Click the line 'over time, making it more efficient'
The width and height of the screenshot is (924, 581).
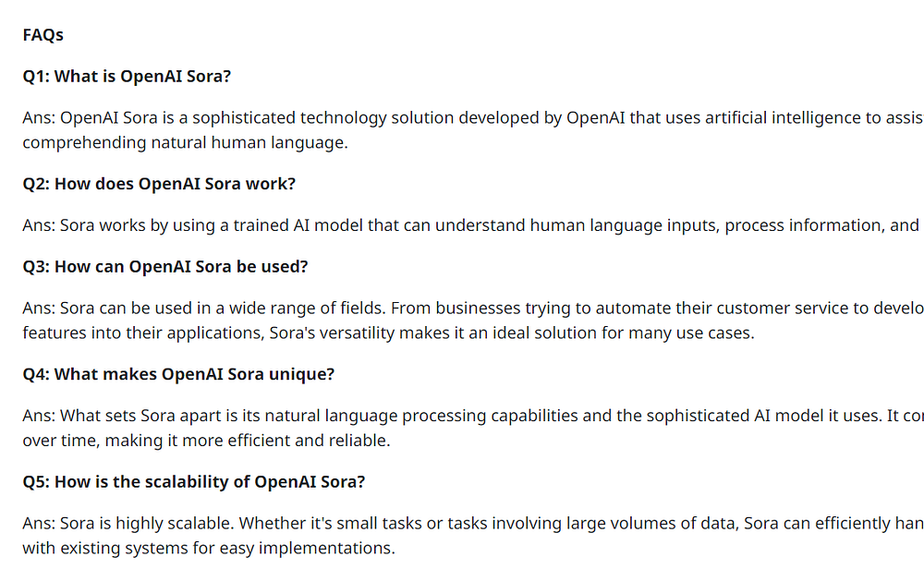click(206, 441)
